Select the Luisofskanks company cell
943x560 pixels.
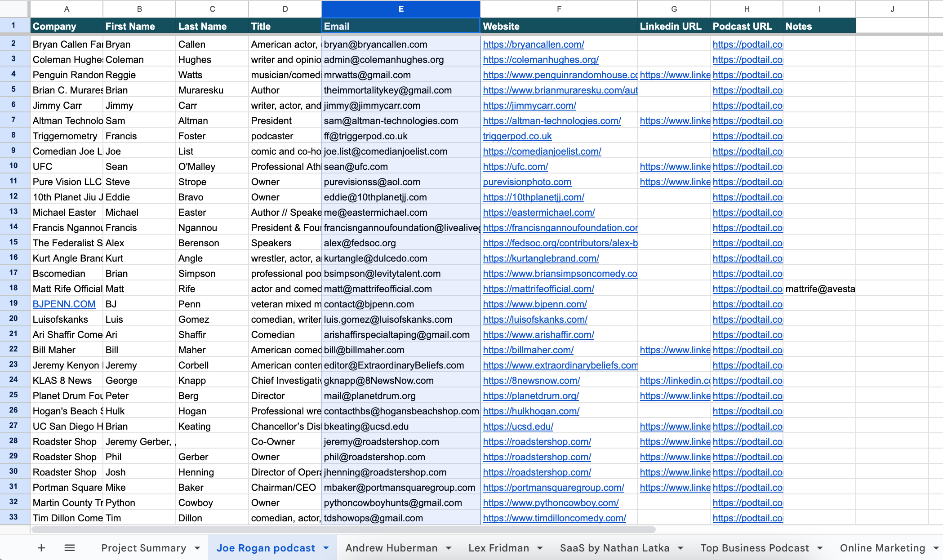point(67,320)
